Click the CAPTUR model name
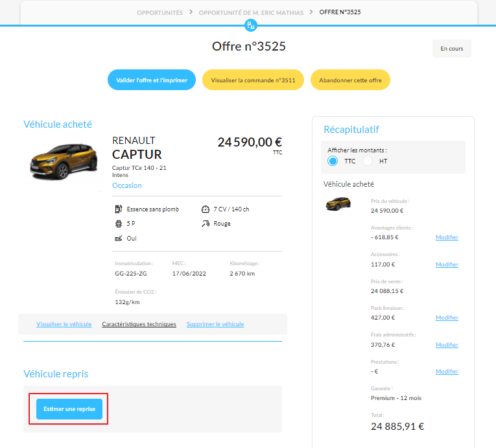The height and width of the screenshot is (448, 496). (137, 154)
